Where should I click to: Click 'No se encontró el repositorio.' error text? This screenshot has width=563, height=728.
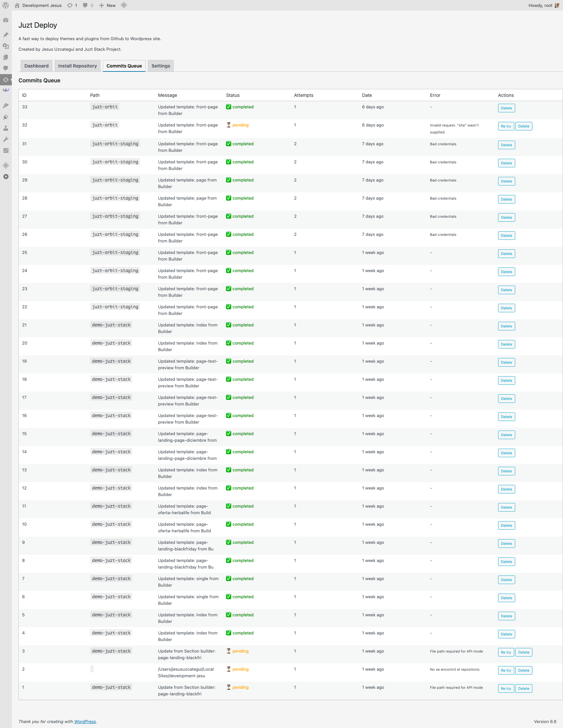(x=455, y=669)
